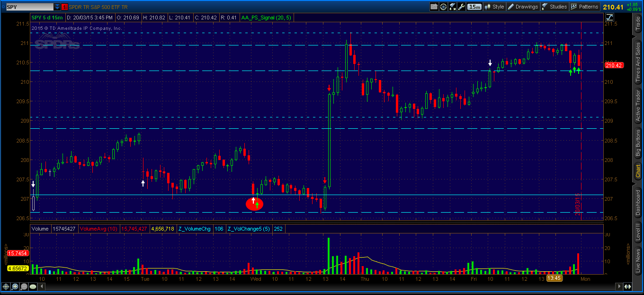
Task: Click the SPY 5 d 15m chart label
Action: [x=48, y=18]
